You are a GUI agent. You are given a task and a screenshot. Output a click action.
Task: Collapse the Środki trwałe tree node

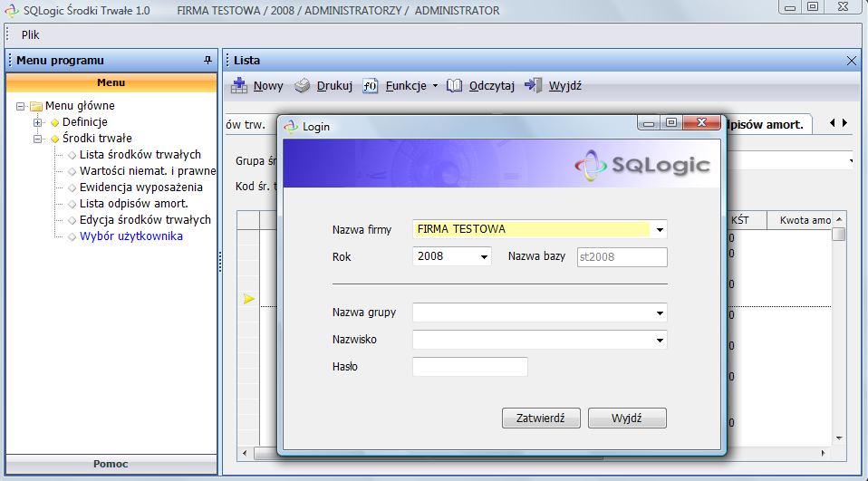coord(38,139)
